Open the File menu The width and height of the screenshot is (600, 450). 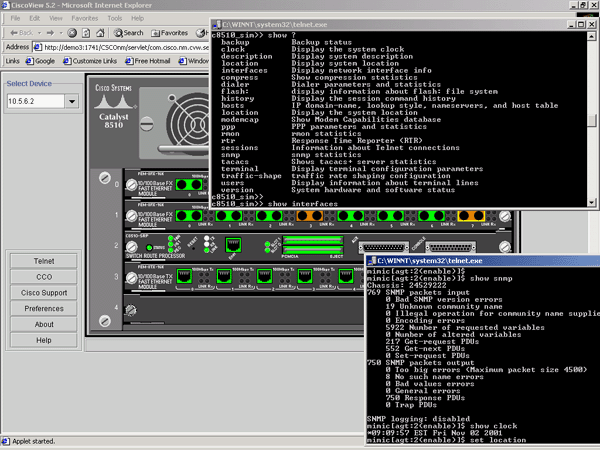pyautogui.click(x=15, y=18)
